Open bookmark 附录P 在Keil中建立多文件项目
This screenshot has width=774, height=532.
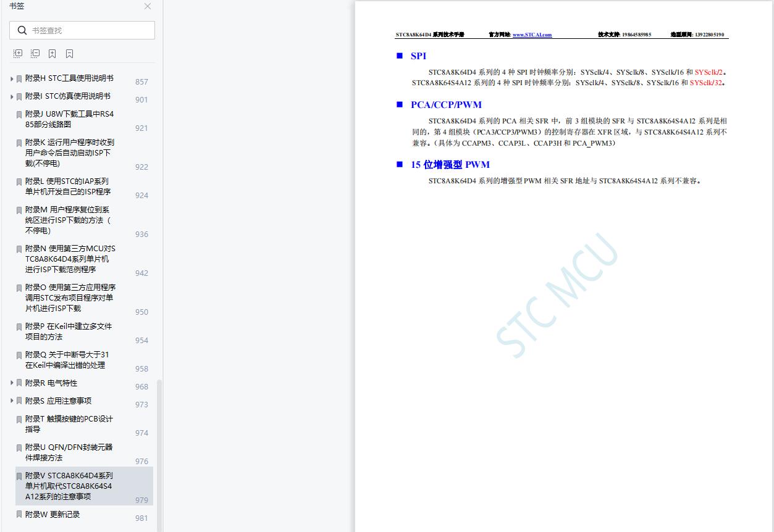(x=69, y=331)
